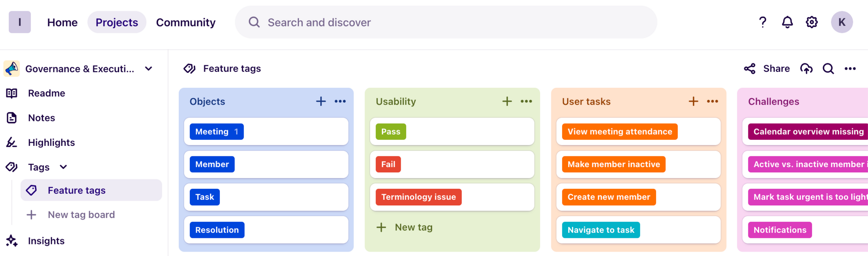
Task: Open the K user avatar
Action: pyautogui.click(x=842, y=22)
